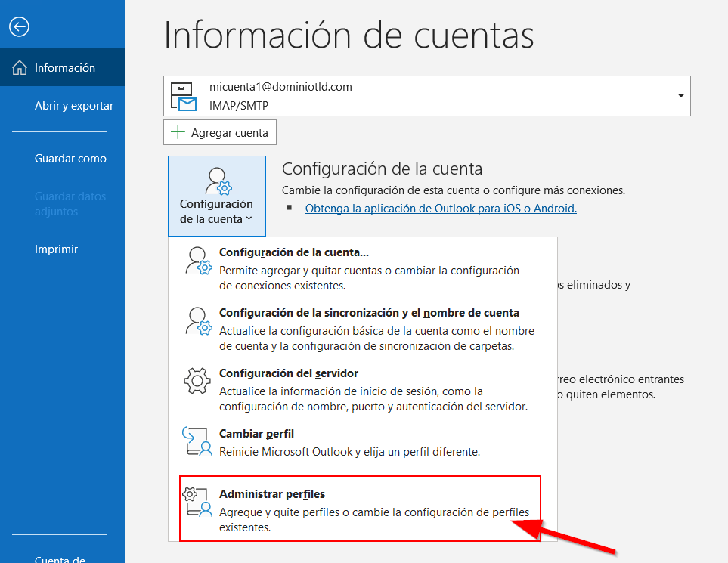Choose the Configuración de la cuenta... menu entry
The image size is (728, 563).
[293, 252]
